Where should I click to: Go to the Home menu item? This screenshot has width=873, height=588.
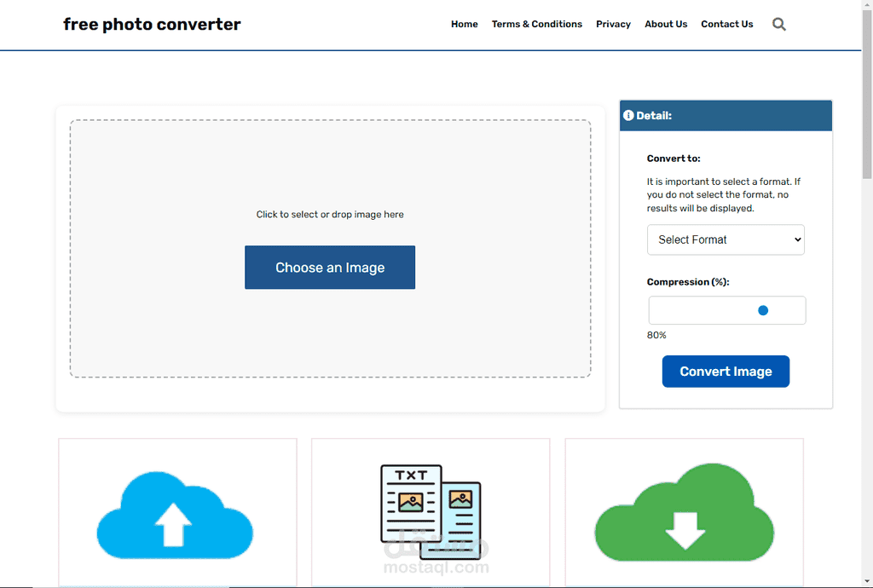pyautogui.click(x=465, y=25)
